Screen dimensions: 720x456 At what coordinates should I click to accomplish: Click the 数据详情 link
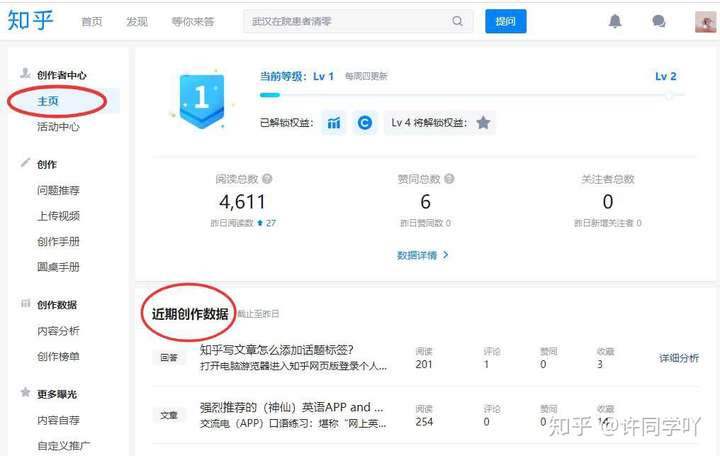point(417,255)
